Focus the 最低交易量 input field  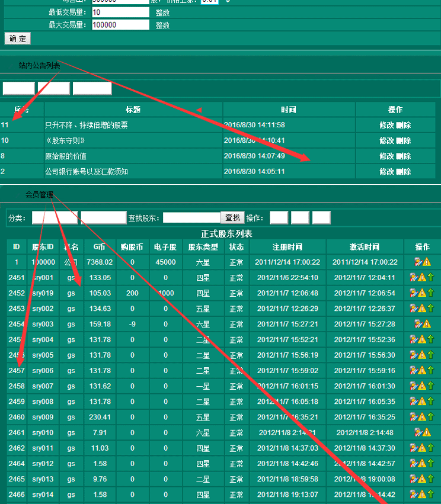click(x=121, y=12)
